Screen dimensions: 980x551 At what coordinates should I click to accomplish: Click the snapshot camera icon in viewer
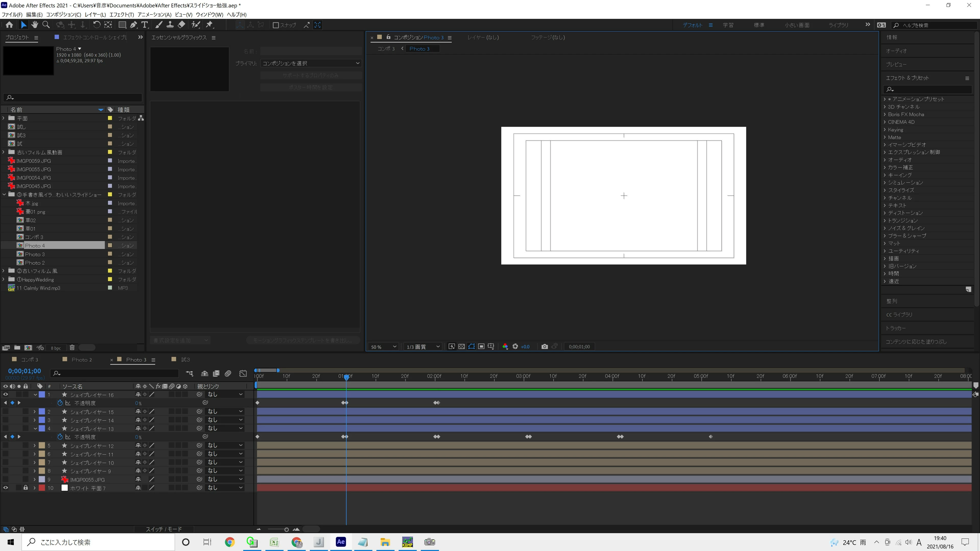[x=544, y=346]
